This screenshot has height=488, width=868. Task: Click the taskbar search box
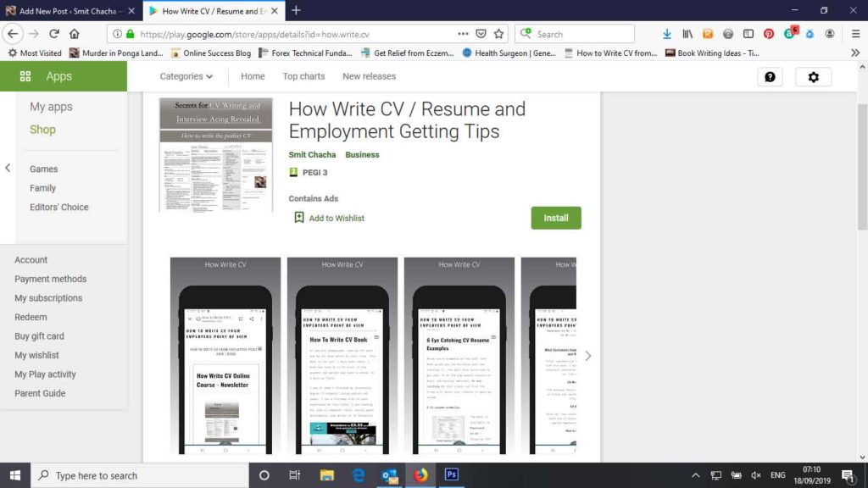pyautogui.click(x=140, y=475)
